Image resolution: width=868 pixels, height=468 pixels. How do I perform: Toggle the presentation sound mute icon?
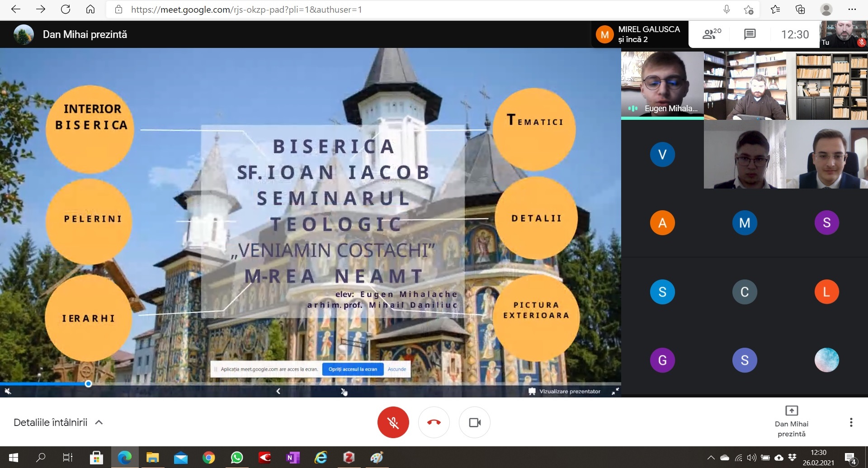[x=8, y=391]
